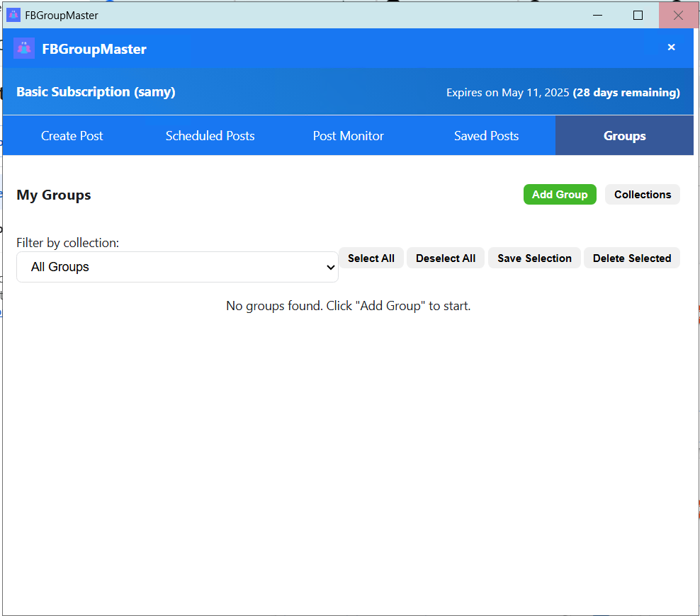Click the Basic Subscription (samy) banner text
The height and width of the screenshot is (616, 700).
click(x=96, y=91)
